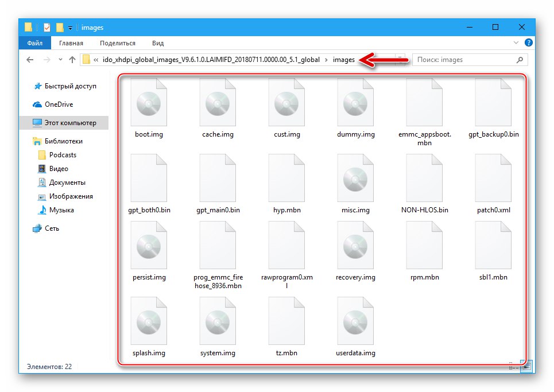This screenshot has height=392, width=554.
Task: Click the ido_xhdpi_global_images folder in address path
Action: (x=211, y=60)
